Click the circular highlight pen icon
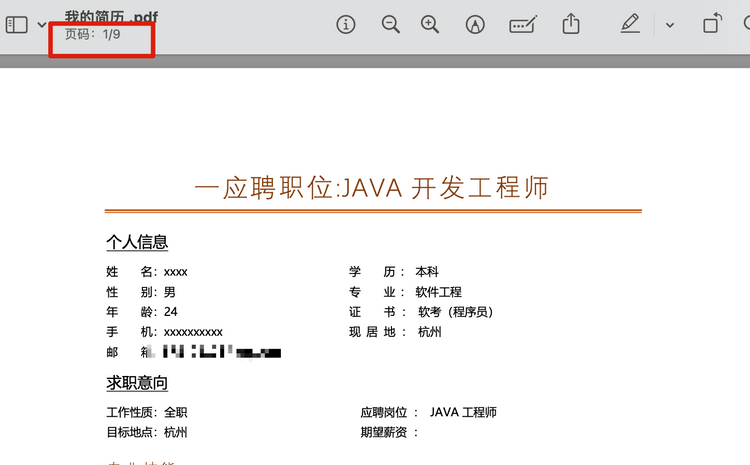This screenshot has width=750, height=465. (x=475, y=24)
